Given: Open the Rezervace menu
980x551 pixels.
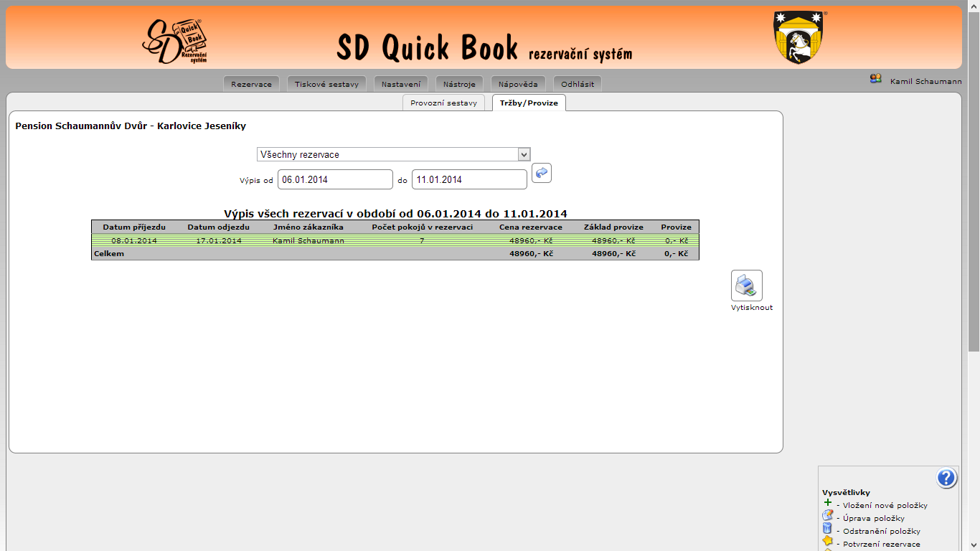Looking at the screenshot, I should [x=251, y=84].
